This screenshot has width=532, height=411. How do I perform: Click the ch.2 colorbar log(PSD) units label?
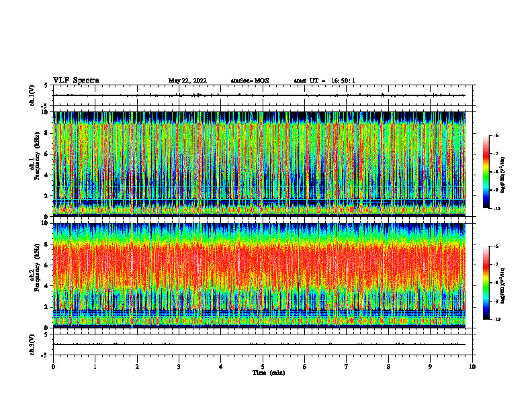(x=503, y=285)
